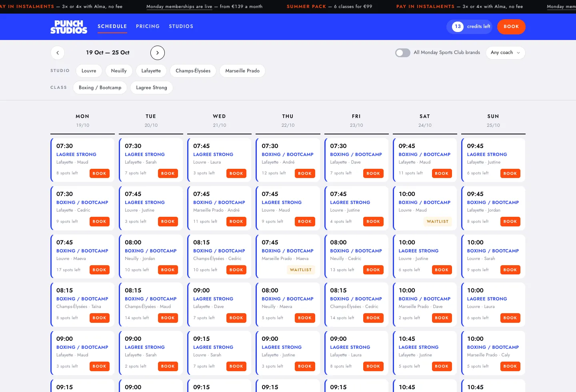Book Friday 08:15 Boxing with Cedric
Viewport: 576px width, 392px height.
373,318
